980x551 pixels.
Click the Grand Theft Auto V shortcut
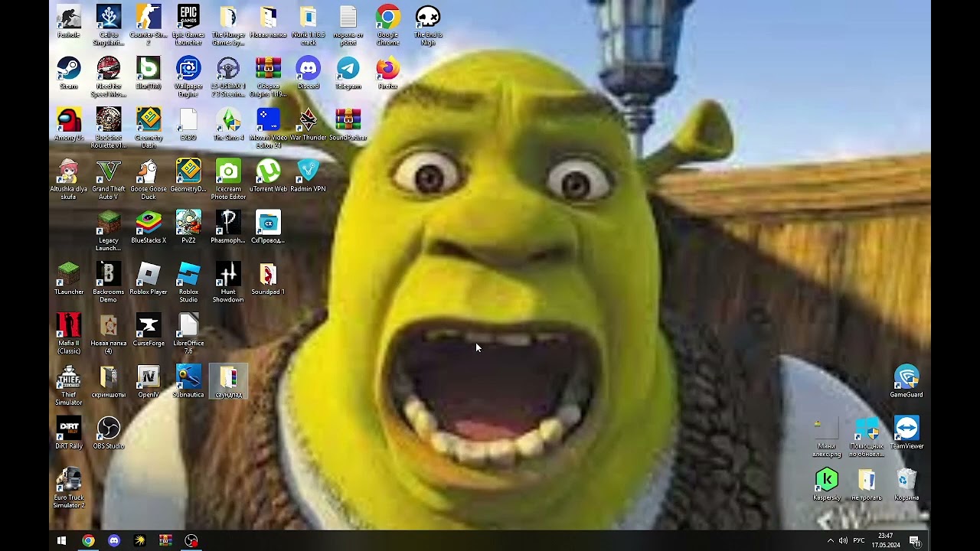click(x=109, y=180)
